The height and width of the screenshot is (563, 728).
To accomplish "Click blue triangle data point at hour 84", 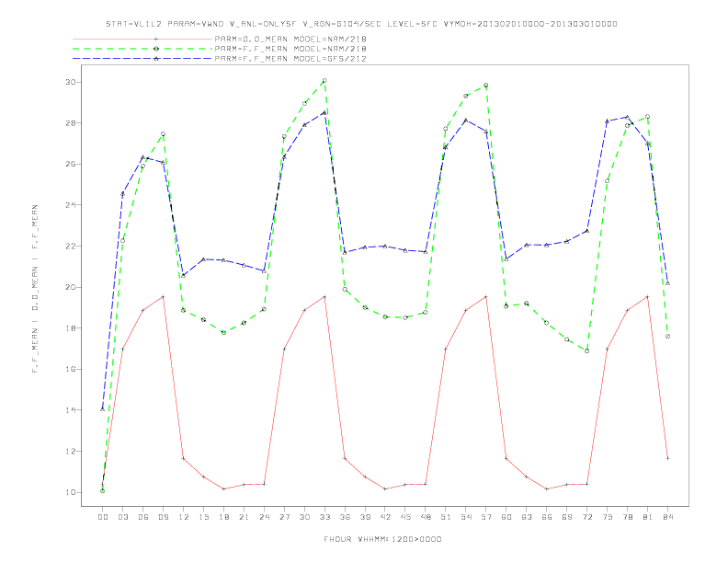I will (x=667, y=283).
